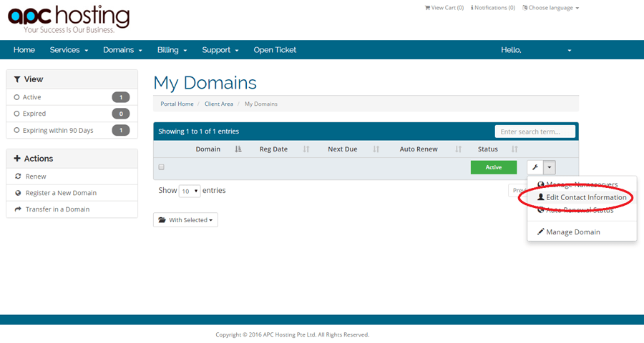
Task: Open the With Selected dropdown button
Action: pyautogui.click(x=185, y=220)
